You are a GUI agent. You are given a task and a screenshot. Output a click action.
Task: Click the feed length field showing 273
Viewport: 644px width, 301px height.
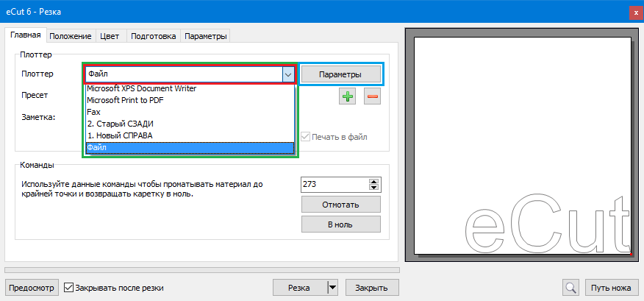pos(335,185)
